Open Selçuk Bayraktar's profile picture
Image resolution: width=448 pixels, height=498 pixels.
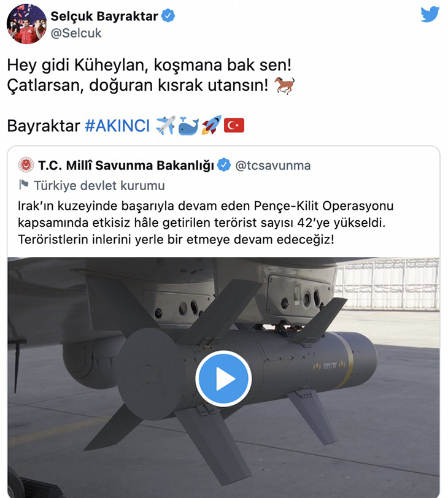pos(26,24)
